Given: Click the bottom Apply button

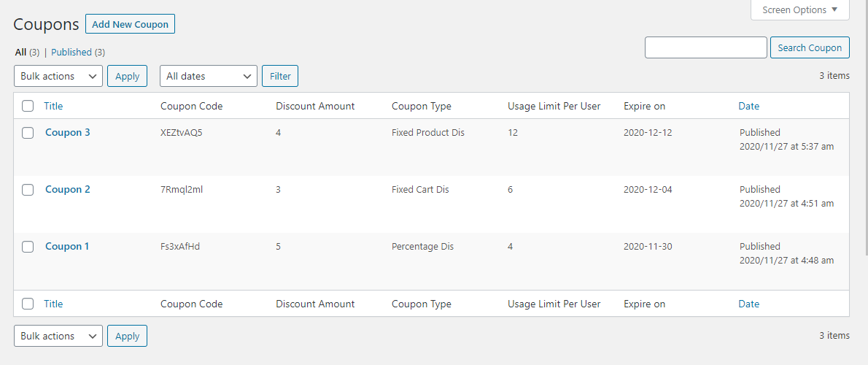Looking at the screenshot, I should [x=127, y=336].
